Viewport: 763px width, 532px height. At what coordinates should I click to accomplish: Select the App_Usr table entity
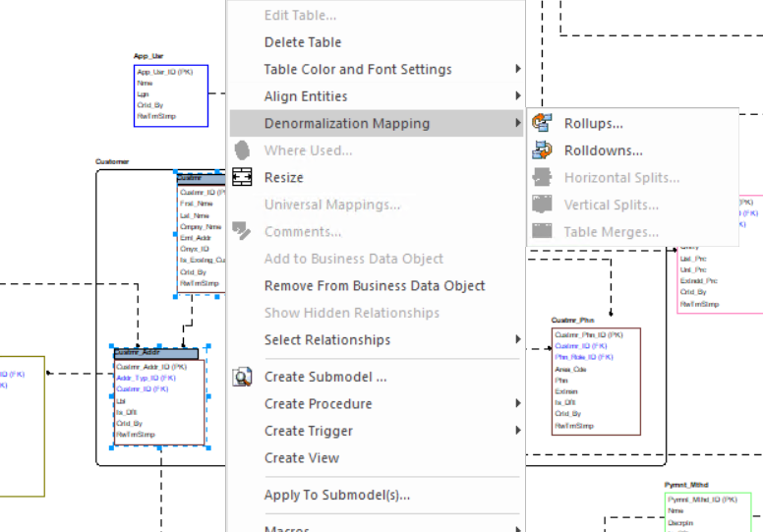171,96
